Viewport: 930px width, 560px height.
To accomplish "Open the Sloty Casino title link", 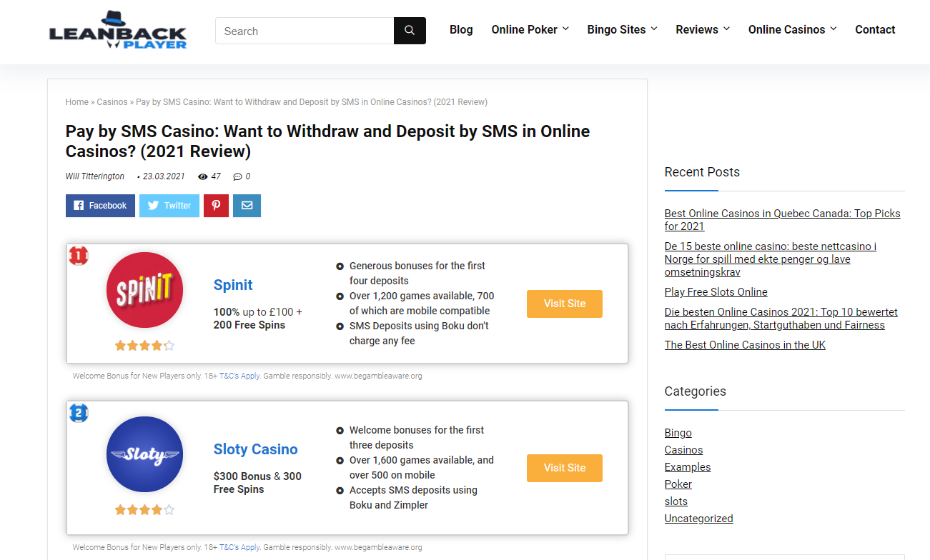I will [x=255, y=449].
